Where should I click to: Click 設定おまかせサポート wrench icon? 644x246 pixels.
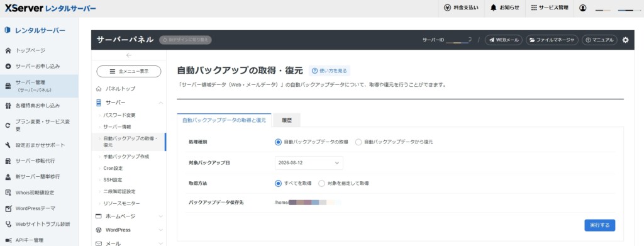(8, 145)
